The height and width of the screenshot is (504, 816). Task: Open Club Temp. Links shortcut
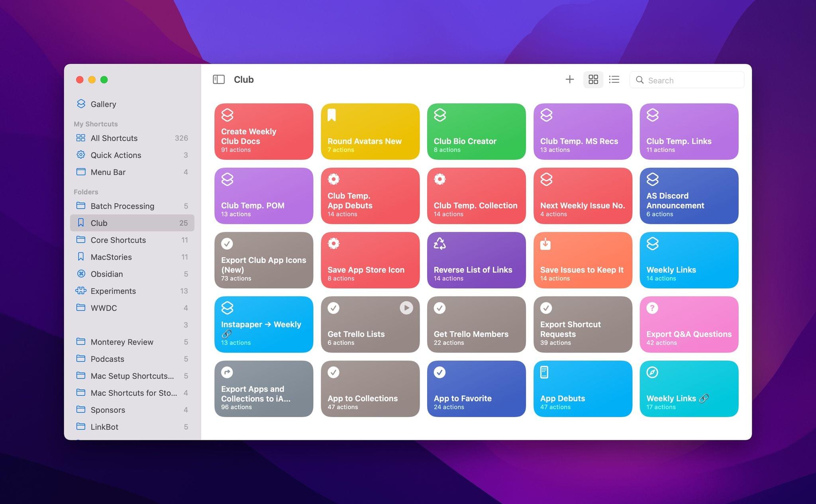coord(689,131)
